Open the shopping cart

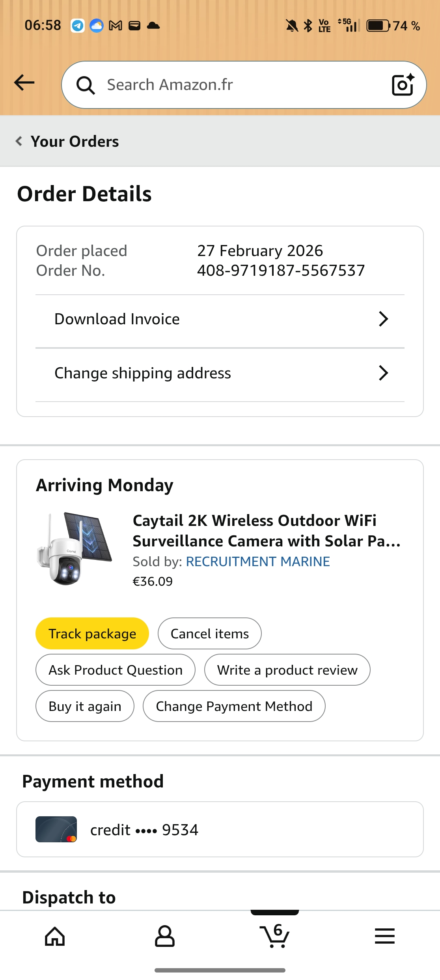[274, 936]
